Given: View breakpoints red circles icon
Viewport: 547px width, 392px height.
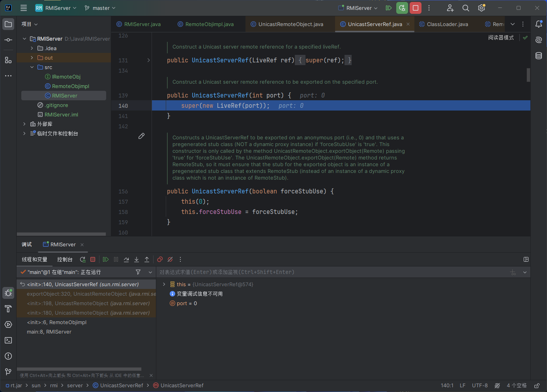Looking at the screenshot, I should 160,259.
